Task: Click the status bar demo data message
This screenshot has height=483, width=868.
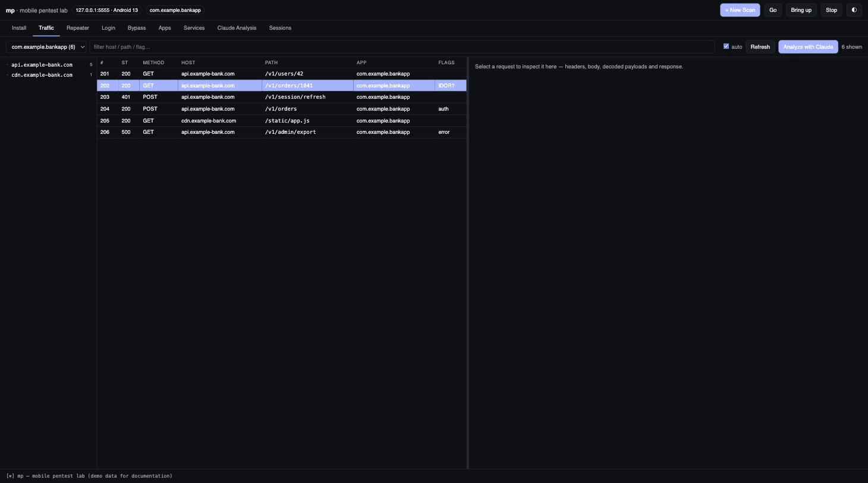Action: coord(89,476)
